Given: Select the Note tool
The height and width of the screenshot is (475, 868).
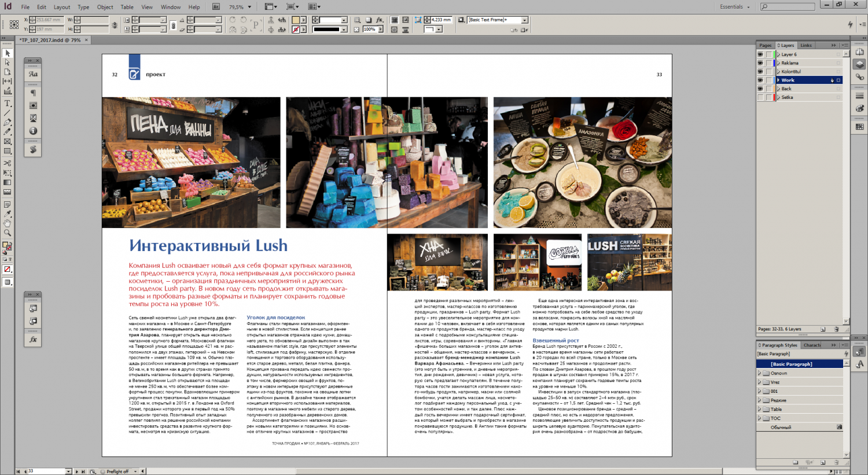Looking at the screenshot, I should coord(8,204).
